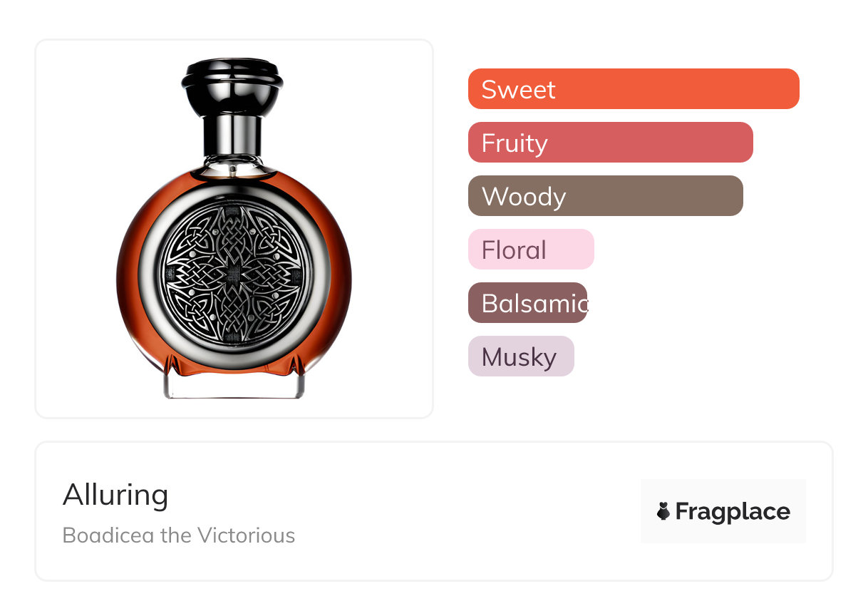Select the red Fruity accord bar
The width and height of the screenshot is (868, 616).
(x=610, y=143)
